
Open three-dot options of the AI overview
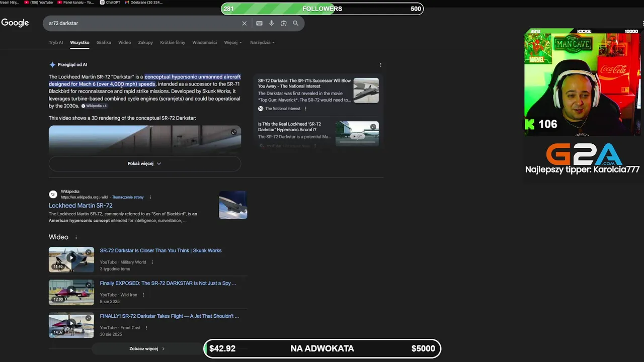click(x=380, y=65)
